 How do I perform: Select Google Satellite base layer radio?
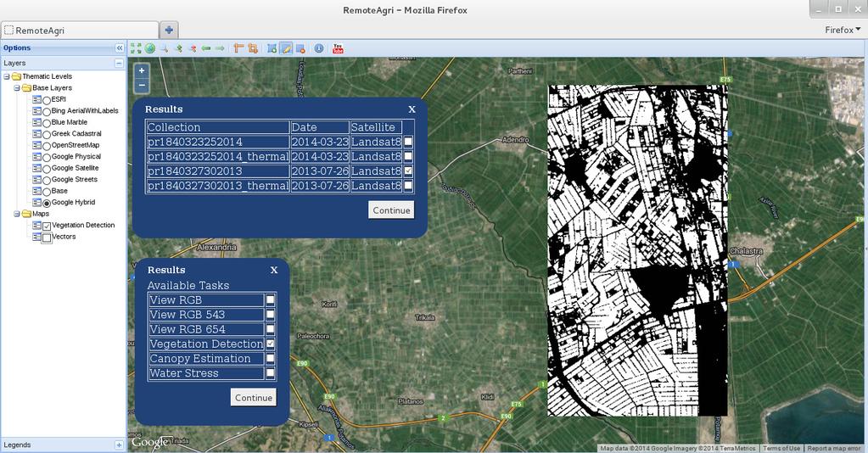click(47, 169)
